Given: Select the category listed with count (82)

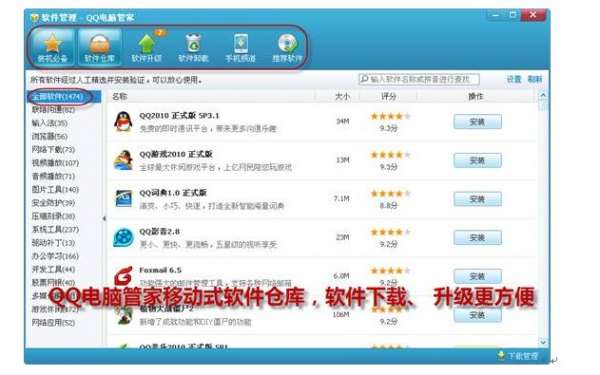Looking at the screenshot, I should coord(53,110).
